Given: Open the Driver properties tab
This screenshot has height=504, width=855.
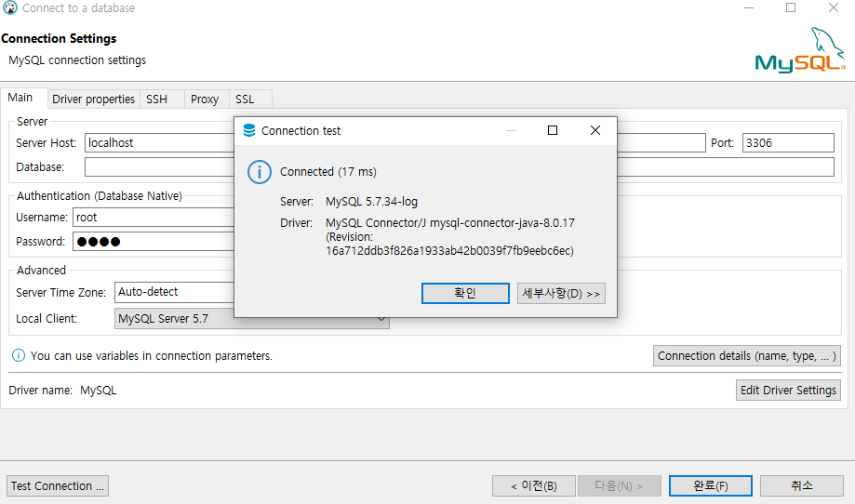Looking at the screenshot, I should point(93,99).
